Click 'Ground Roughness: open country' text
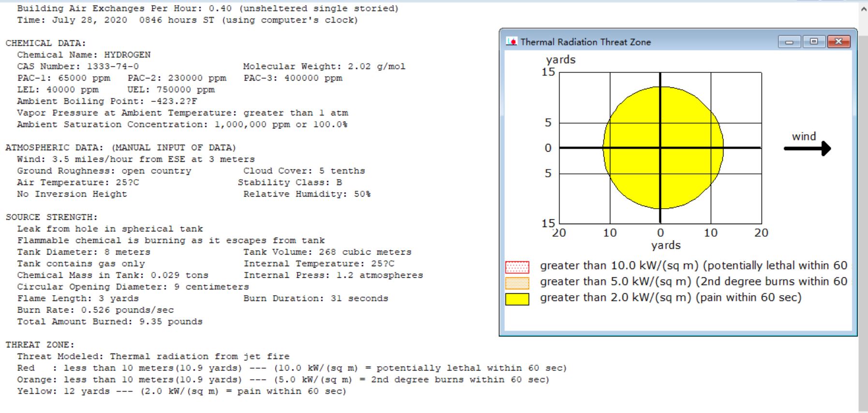Viewport: 868px width, 413px height. tap(104, 171)
